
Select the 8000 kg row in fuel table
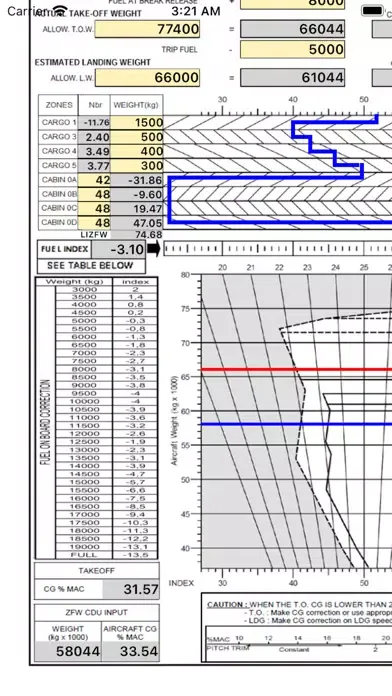point(107,369)
